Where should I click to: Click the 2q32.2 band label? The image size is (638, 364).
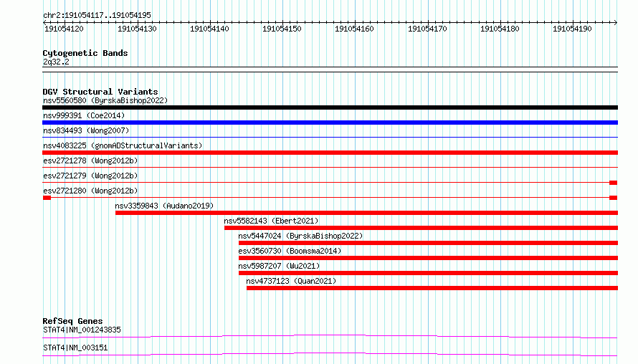(56, 62)
